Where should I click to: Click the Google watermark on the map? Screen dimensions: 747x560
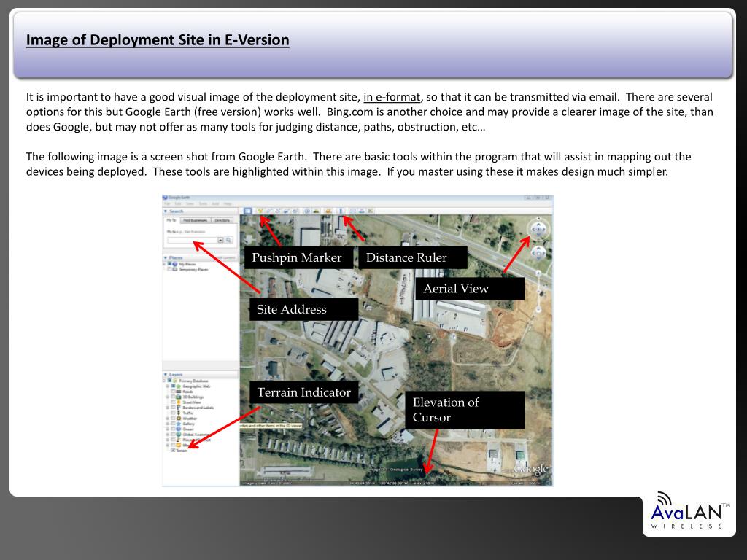coord(531,470)
